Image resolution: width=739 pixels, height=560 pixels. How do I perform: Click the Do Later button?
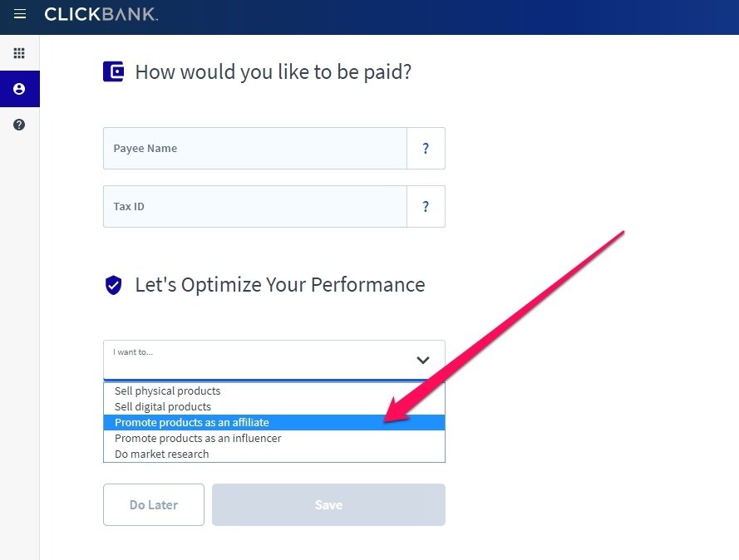pos(154,504)
